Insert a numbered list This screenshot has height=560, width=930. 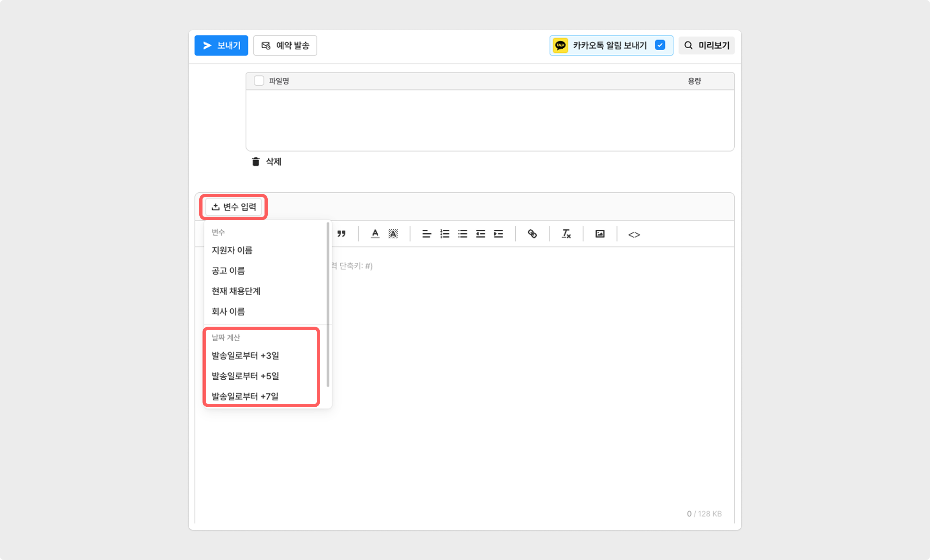tap(444, 234)
